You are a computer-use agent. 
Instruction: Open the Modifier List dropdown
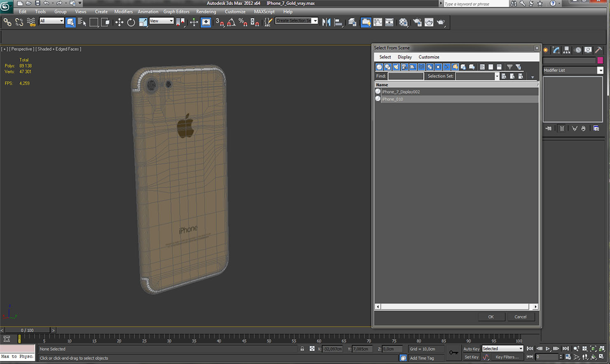coord(600,70)
